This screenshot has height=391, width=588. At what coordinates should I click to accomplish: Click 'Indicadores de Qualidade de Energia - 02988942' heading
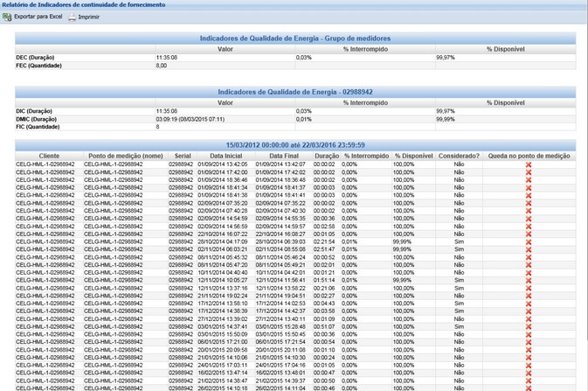[x=295, y=92]
